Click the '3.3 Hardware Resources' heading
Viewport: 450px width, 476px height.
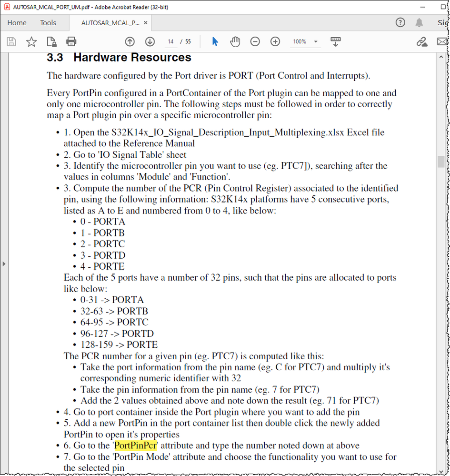click(x=119, y=58)
